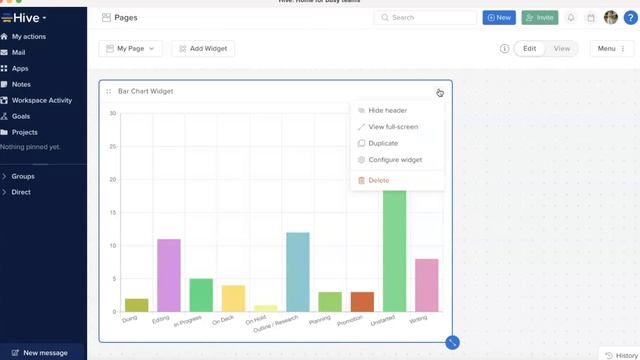
Task: Click the light green Planning bar
Action: [330, 302]
